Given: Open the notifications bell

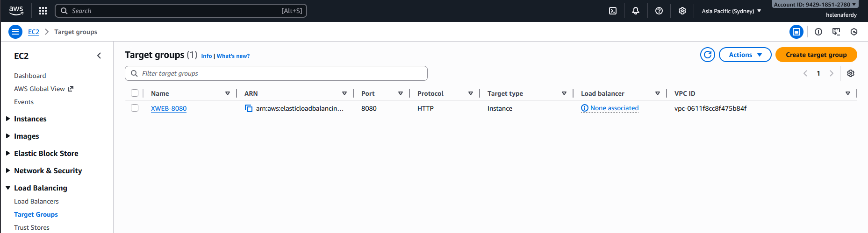Looking at the screenshot, I should 635,11.
